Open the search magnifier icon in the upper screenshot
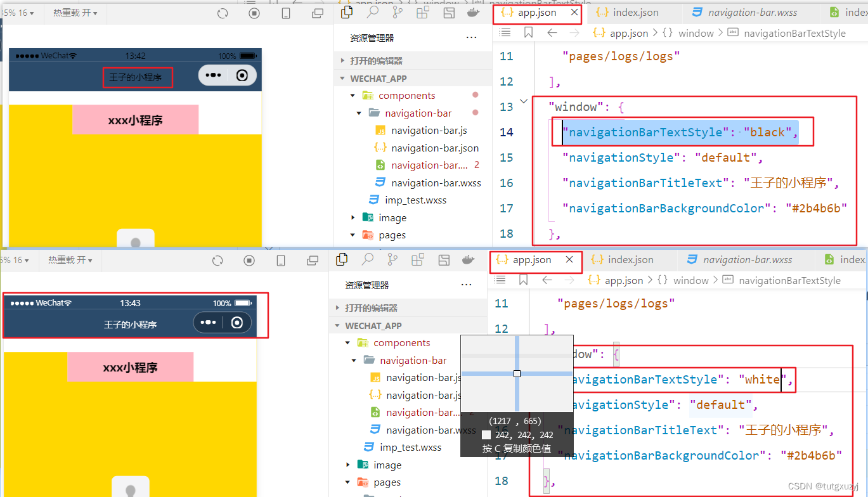The width and height of the screenshot is (868, 497). (373, 12)
